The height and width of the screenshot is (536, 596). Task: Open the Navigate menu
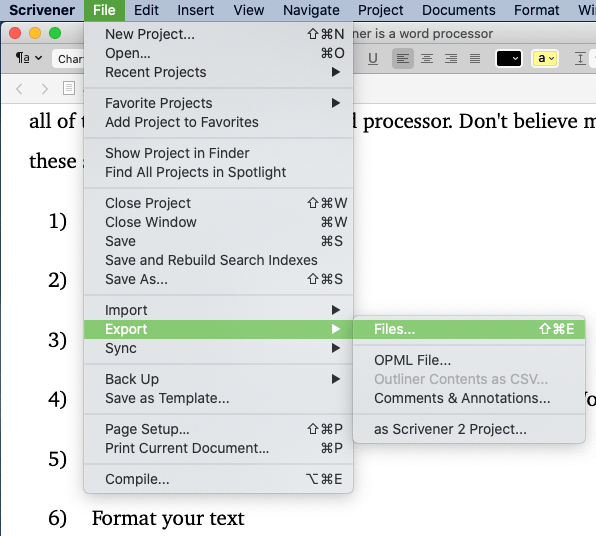pos(311,10)
